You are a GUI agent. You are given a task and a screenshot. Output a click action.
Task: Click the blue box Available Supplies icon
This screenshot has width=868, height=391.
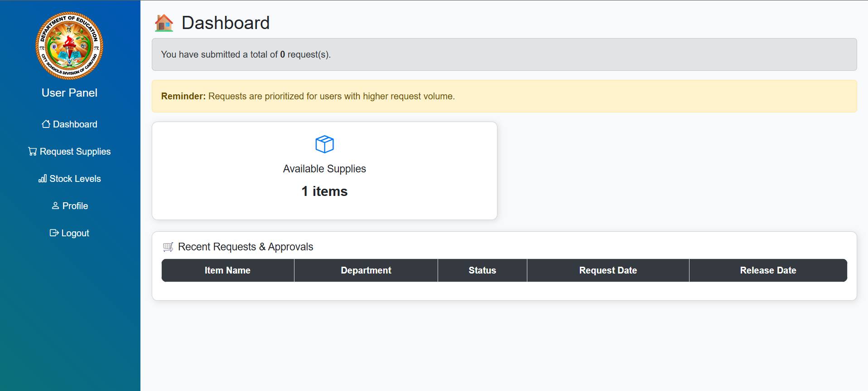324,144
